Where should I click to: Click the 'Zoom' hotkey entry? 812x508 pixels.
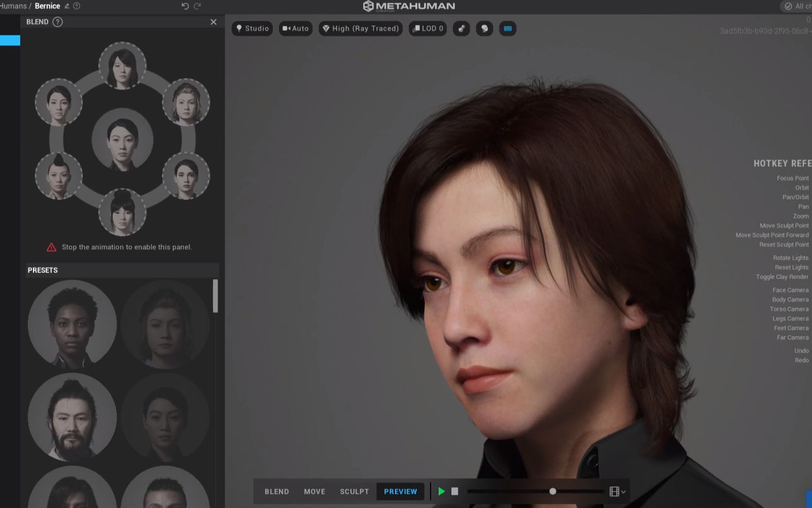coord(801,216)
